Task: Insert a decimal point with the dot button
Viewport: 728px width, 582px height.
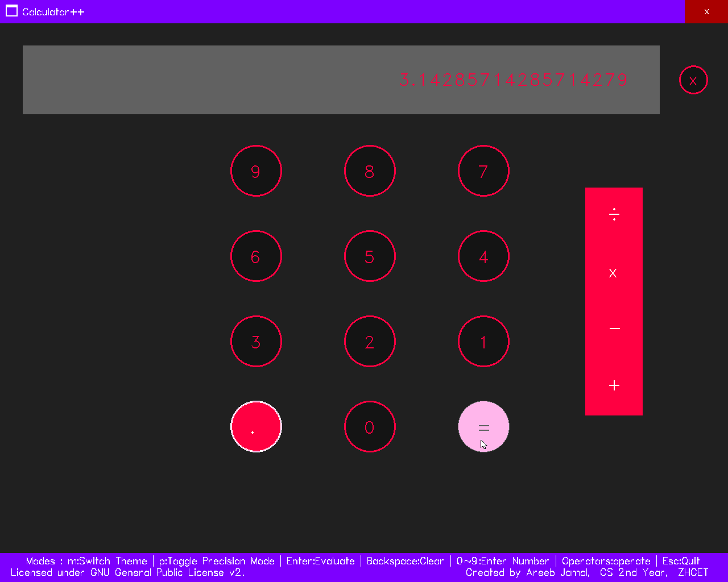Action: click(x=256, y=427)
